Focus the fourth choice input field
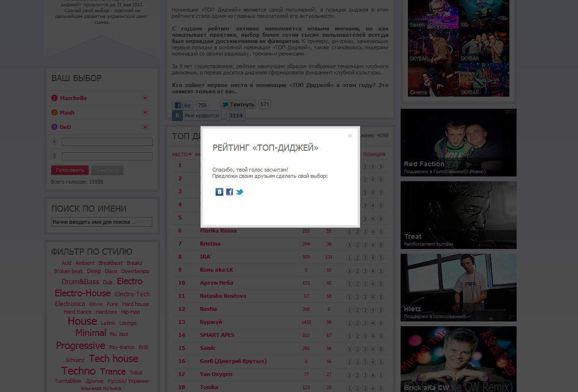 (x=107, y=142)
